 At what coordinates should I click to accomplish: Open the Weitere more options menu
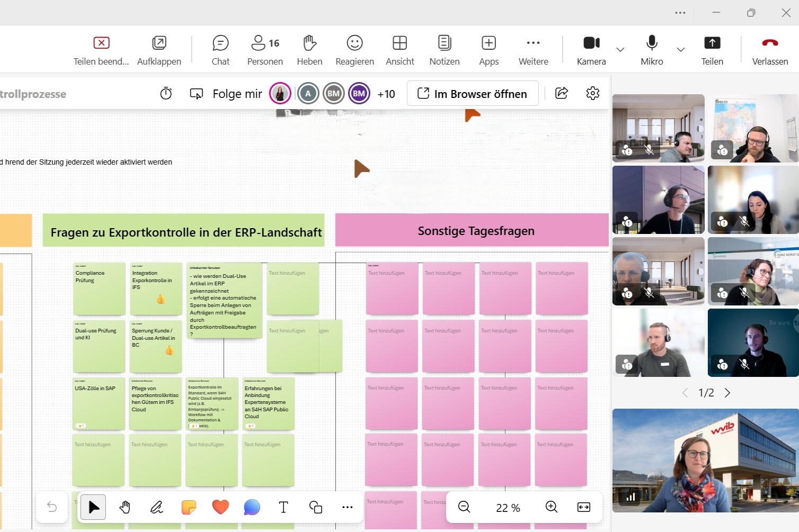533,50
